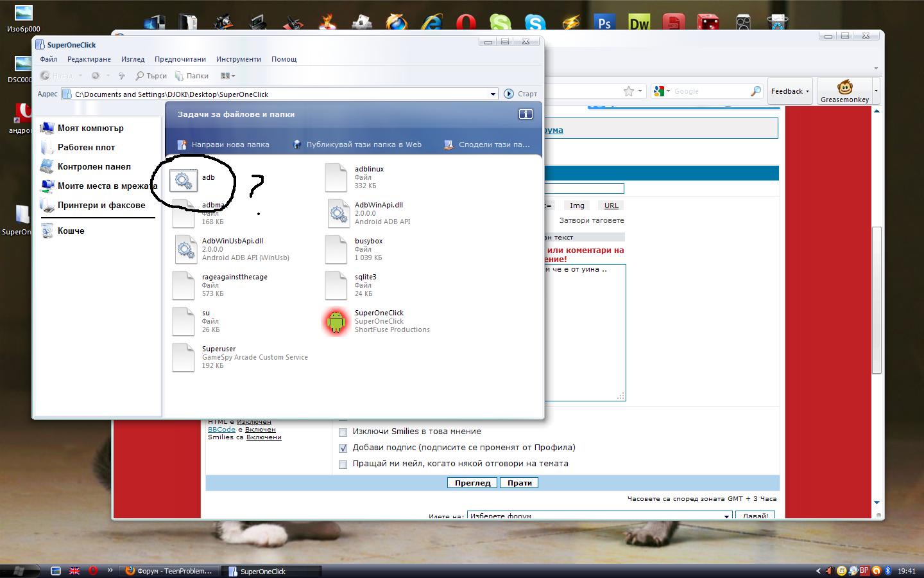Screen dimensions: 924x578
Task: Select the busybox file icon
Action: (336, 249)
